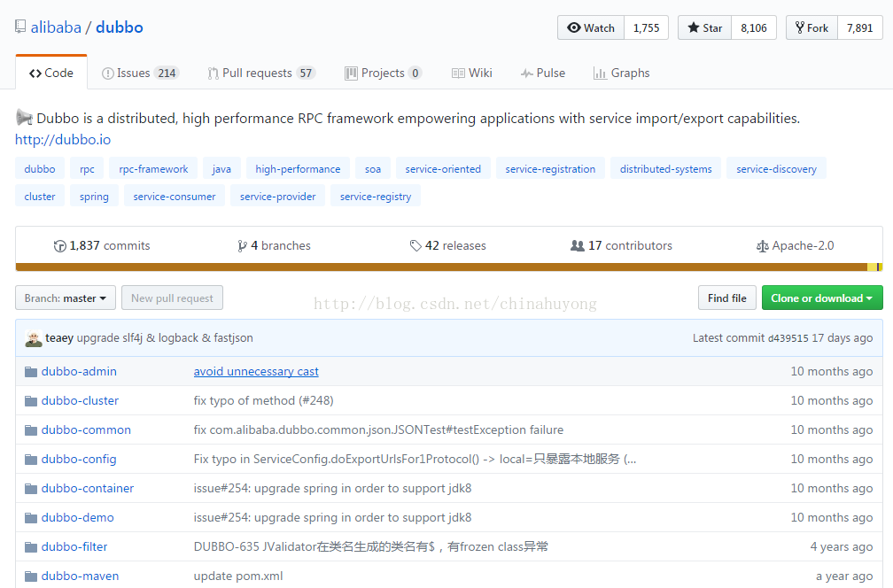Open the Issues tab
This screenshot has width=893, height=588.
140,73
